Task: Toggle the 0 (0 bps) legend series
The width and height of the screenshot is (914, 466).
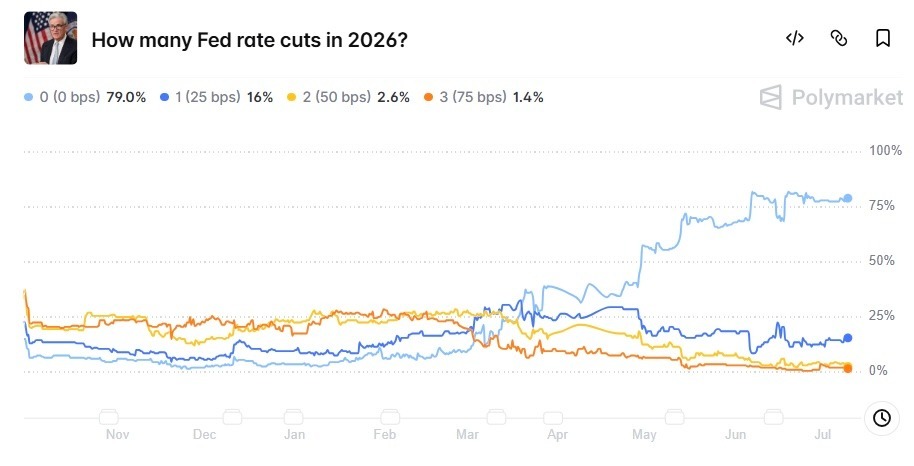Action: (85, 97)
